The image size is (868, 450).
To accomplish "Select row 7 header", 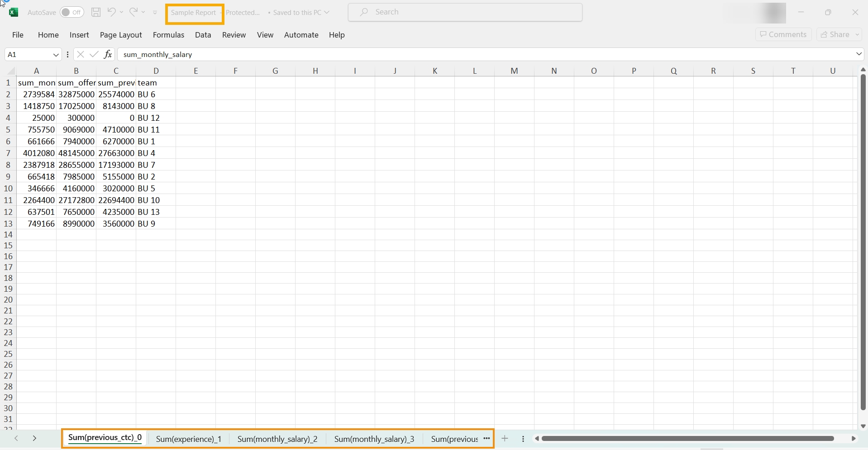I will (8, 153).
